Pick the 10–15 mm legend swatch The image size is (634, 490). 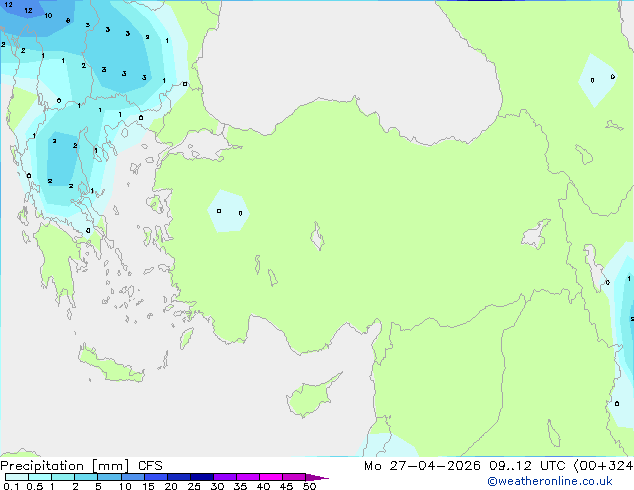[x=132, y=477]
